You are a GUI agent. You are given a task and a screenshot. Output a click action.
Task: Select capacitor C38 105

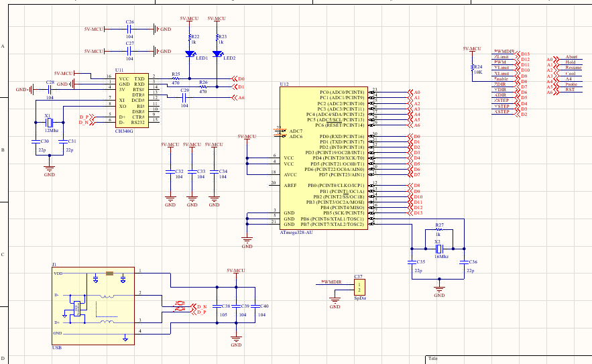click(x=217, y=306)
